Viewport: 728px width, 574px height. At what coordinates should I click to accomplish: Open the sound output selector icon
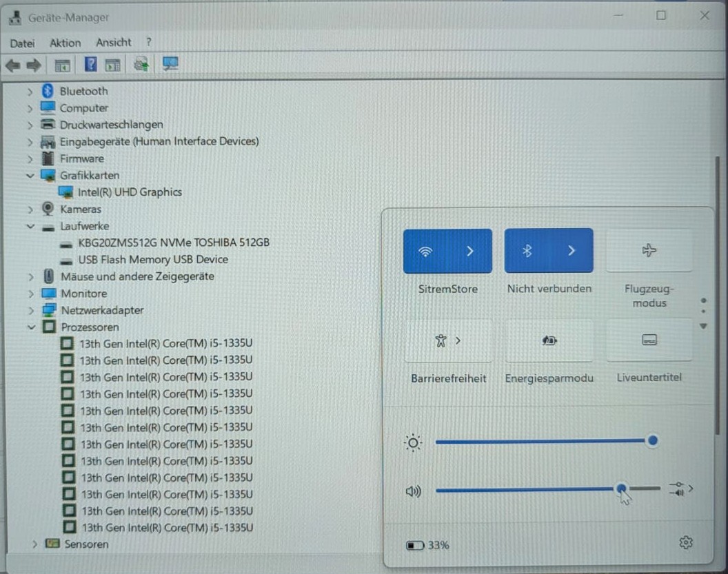[x=681, y=489]
